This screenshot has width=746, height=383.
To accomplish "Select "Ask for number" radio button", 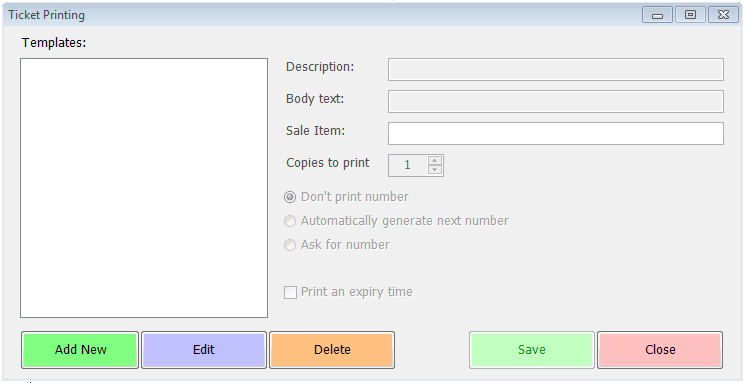I will click(x=290, y=245).
